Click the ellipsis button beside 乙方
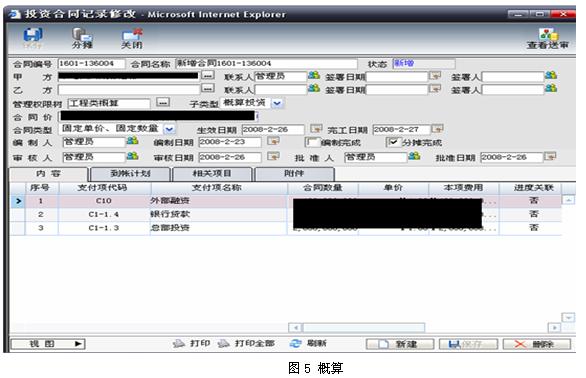This screenshot has height=378, width=586. [x=208, y=88]
